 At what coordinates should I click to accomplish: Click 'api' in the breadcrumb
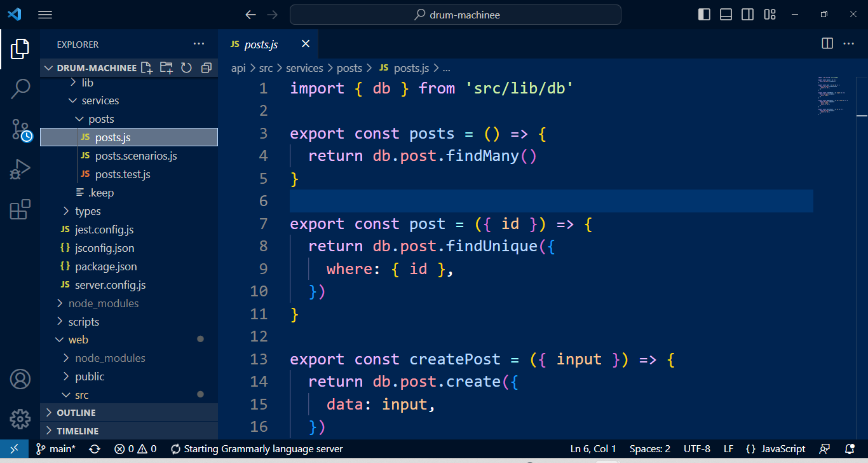(x=238, y=68)
